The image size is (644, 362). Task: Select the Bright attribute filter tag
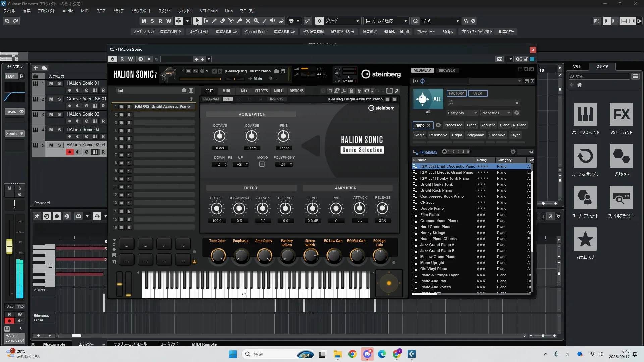point(457,135)
